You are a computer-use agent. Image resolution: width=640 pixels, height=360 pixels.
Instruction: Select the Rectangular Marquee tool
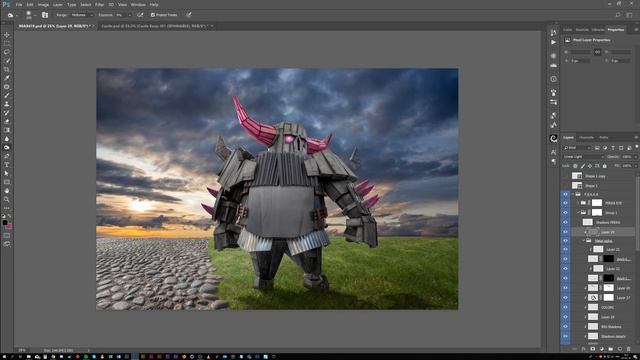[x=7, y=43]
